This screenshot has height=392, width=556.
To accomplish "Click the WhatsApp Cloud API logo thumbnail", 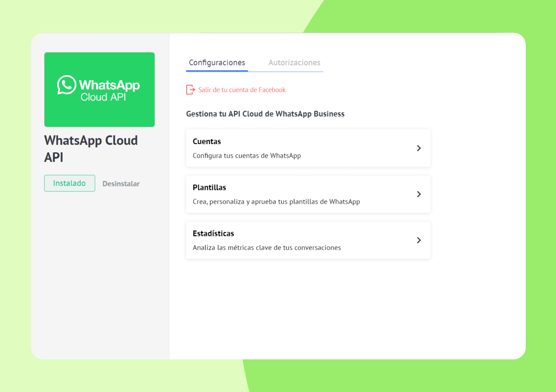I will (99, 89).
